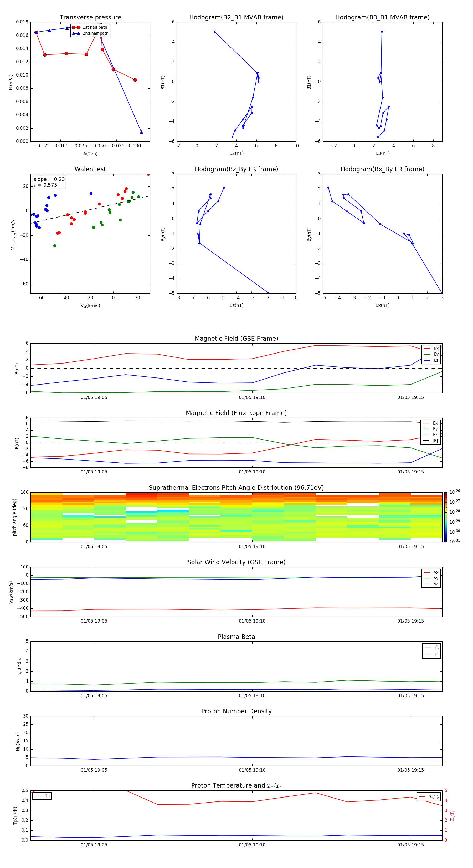
Task: Click the "1st half path" legend entry
Action: (90, 27)
